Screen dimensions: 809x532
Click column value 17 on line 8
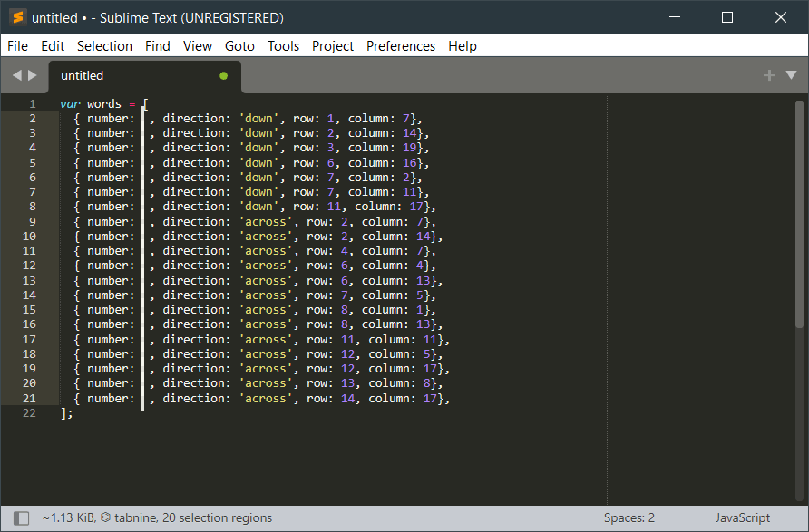click(416, 207)
